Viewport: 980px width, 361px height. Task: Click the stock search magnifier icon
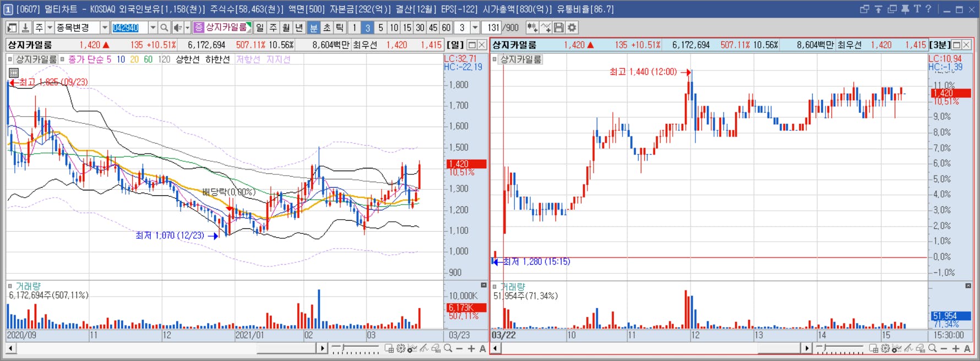point(164,28)
